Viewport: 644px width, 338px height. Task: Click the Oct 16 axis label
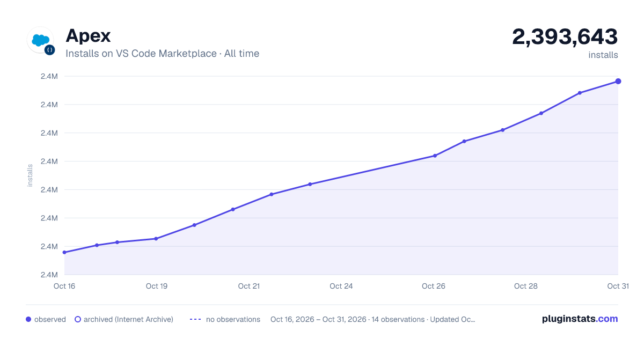point(64,286)
